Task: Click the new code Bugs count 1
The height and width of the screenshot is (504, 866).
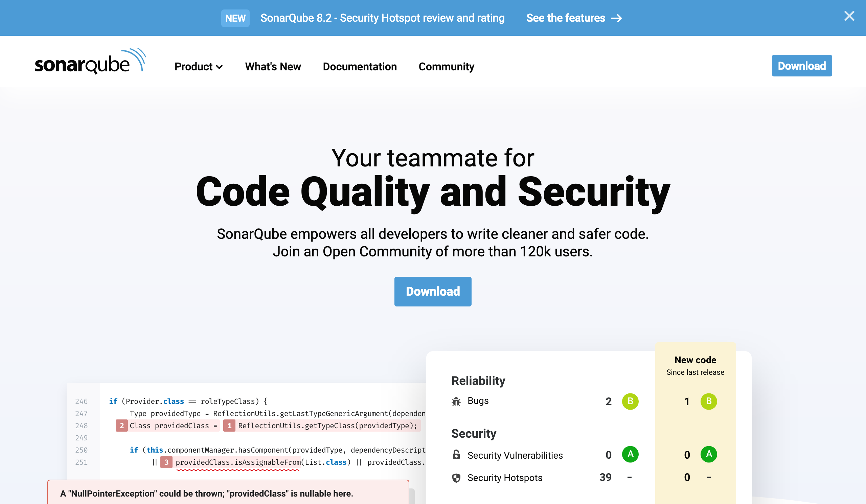Action: pos(687,402)
